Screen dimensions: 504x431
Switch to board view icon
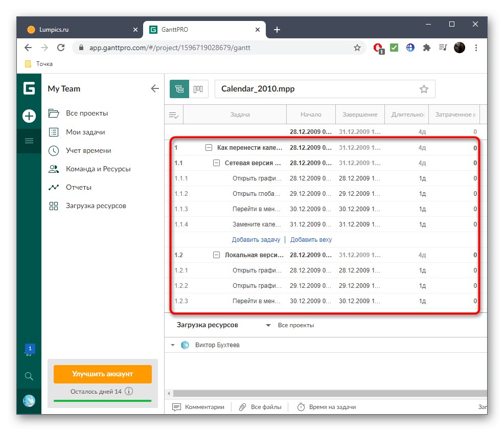click(198, 89)
